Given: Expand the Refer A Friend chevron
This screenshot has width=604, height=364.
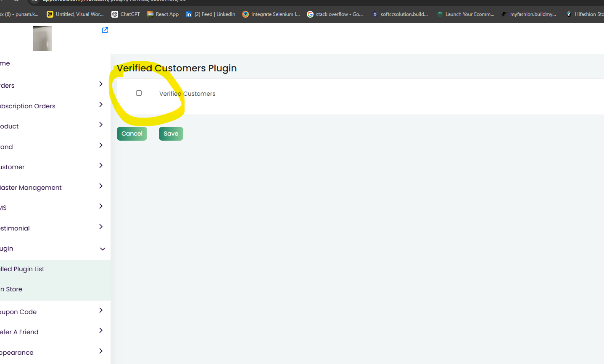Looking at the screenshot, I should (x=101, y=330).
